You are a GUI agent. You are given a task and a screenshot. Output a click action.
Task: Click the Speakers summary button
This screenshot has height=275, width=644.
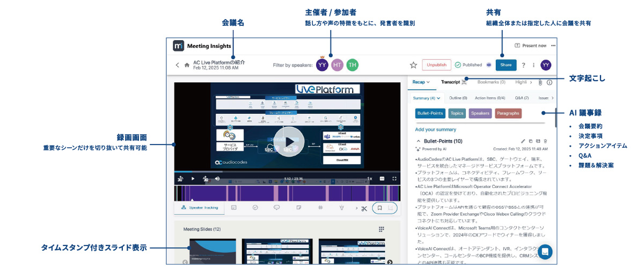point(480,113)
